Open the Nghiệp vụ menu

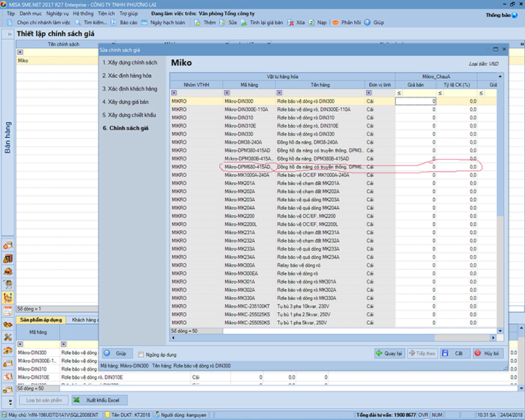[x=57, y=13]
